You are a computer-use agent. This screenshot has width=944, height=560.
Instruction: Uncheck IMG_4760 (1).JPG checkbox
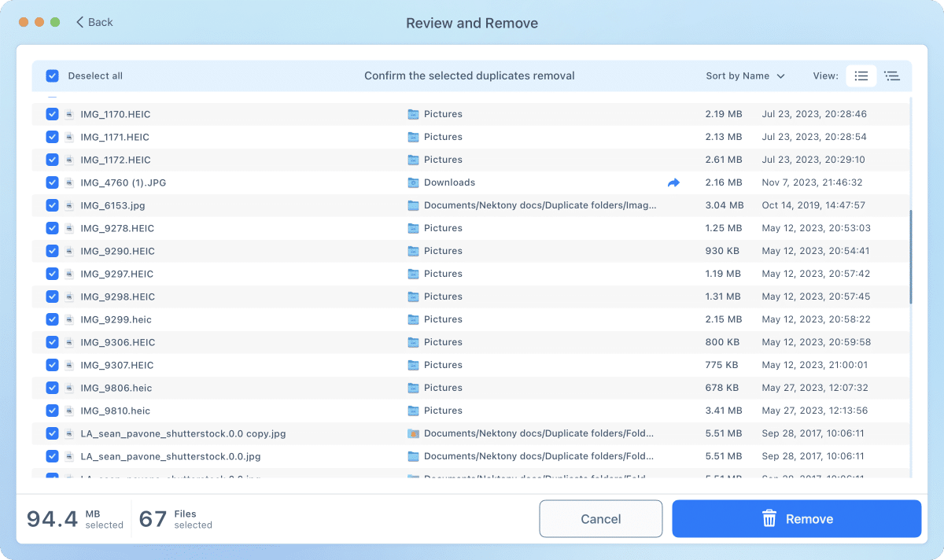(53, 182)
